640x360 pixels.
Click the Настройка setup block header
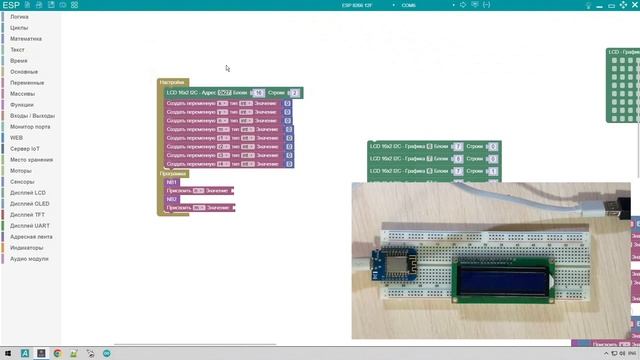[x=172, y=82]
